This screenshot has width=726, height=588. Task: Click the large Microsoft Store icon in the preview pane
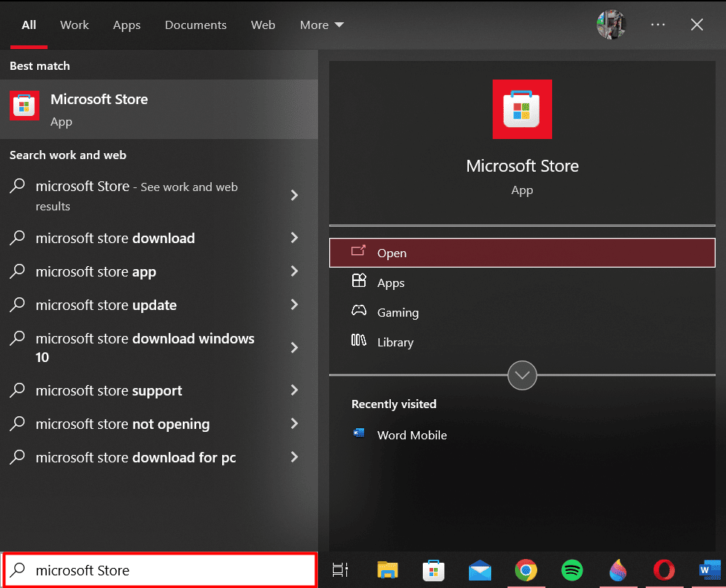pos(522,109)
